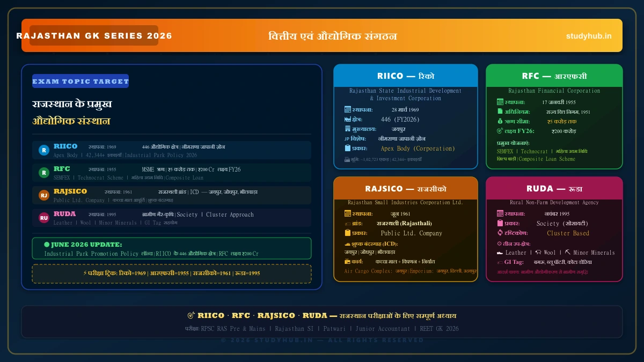Click the भूमि icon at RIICO card bottom
The width and height of the screenshot is (644, 362).
(x=347, y=159)
